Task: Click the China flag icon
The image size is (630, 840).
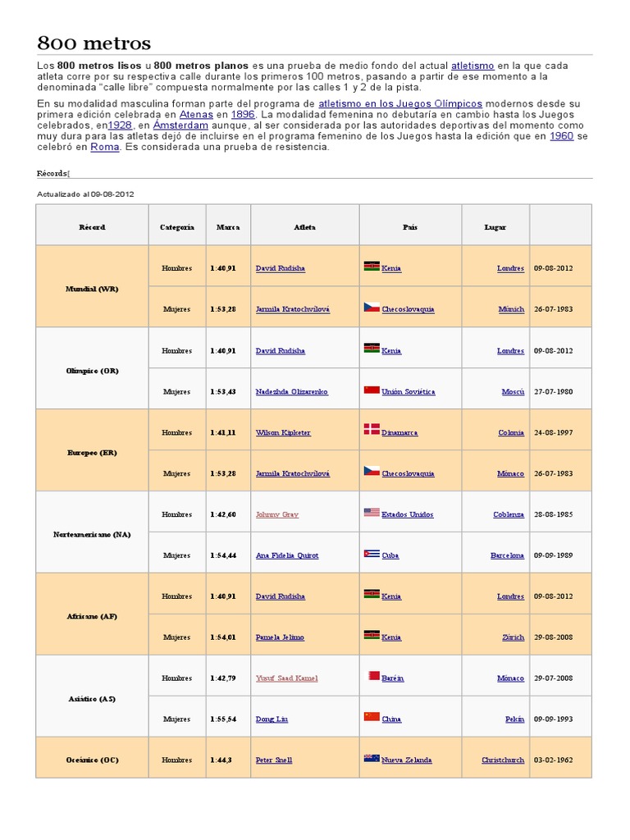Action: point(372,717)
